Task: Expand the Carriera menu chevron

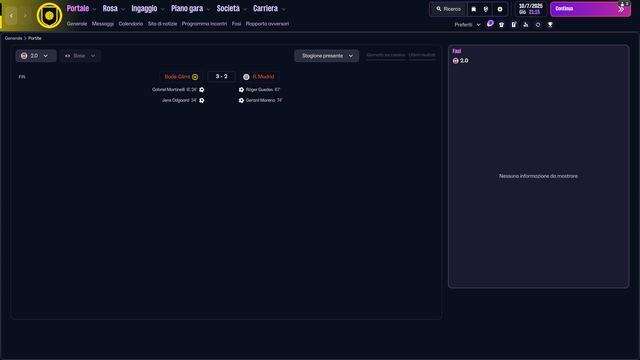Action: (x=284, y=9)
